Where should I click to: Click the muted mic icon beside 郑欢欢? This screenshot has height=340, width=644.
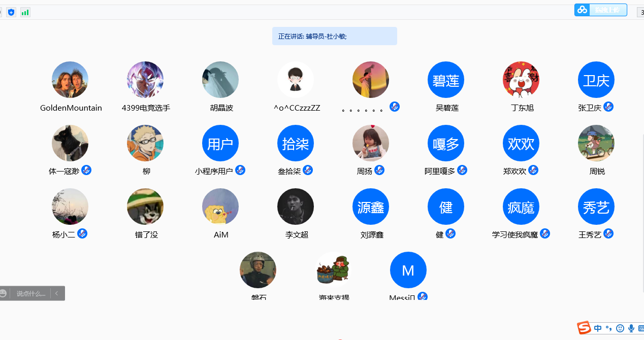pyautogui.click(x=533, y=171)
